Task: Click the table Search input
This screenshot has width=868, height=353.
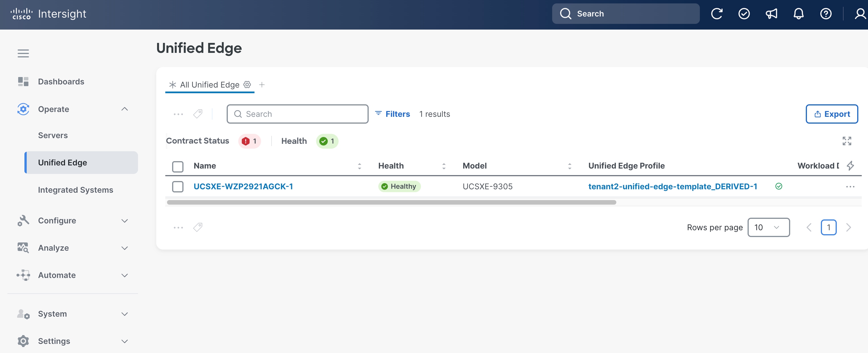Action: 298,114
